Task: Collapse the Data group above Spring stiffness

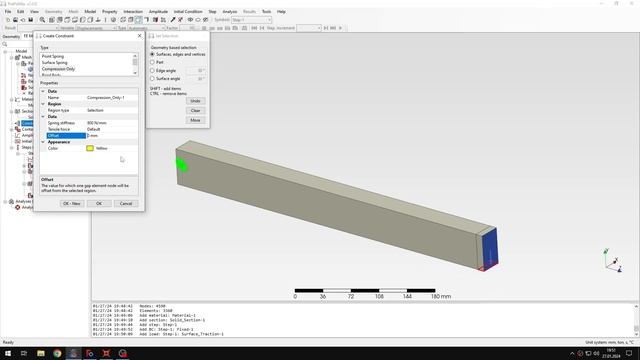Action: (43, 117)
